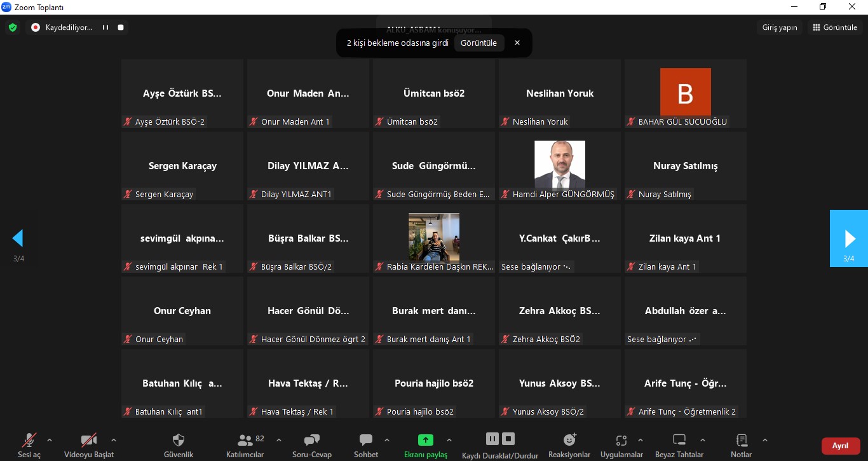Click the green Ekranı paylaş share icon

tap(425, 440)
